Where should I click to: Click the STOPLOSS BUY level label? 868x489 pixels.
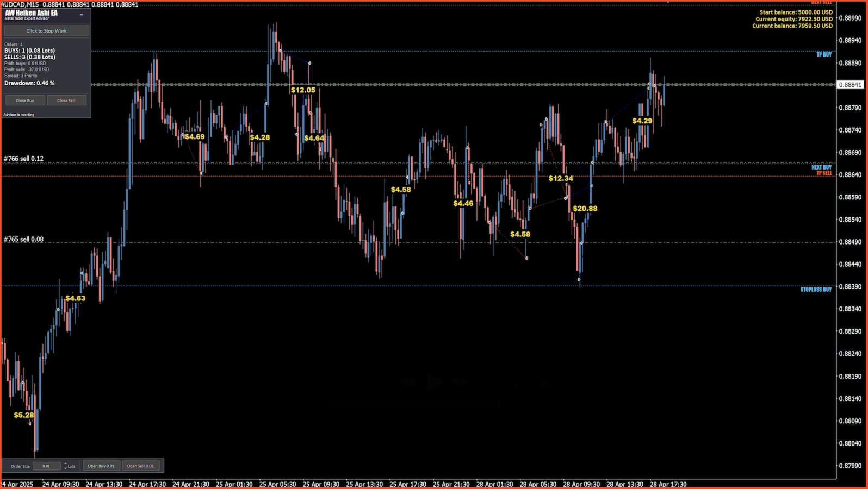816,290
